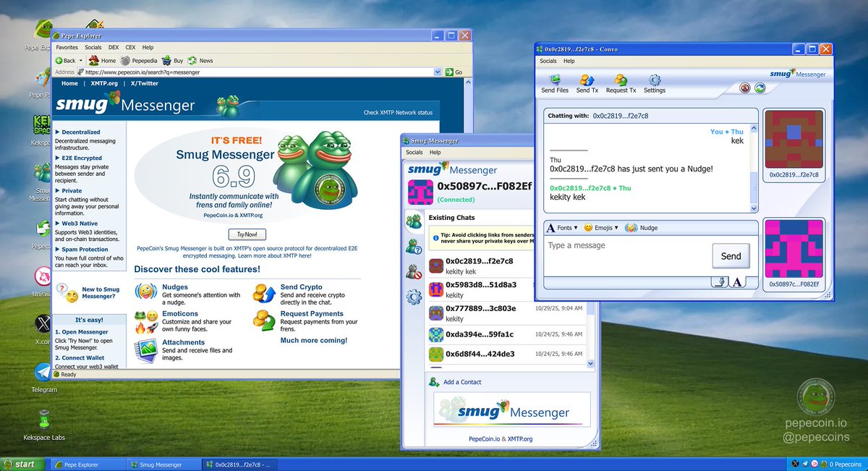Send a Nudge from the message toolbar
868x471 pixels.
pyautogui.click(x=642, y=228)
